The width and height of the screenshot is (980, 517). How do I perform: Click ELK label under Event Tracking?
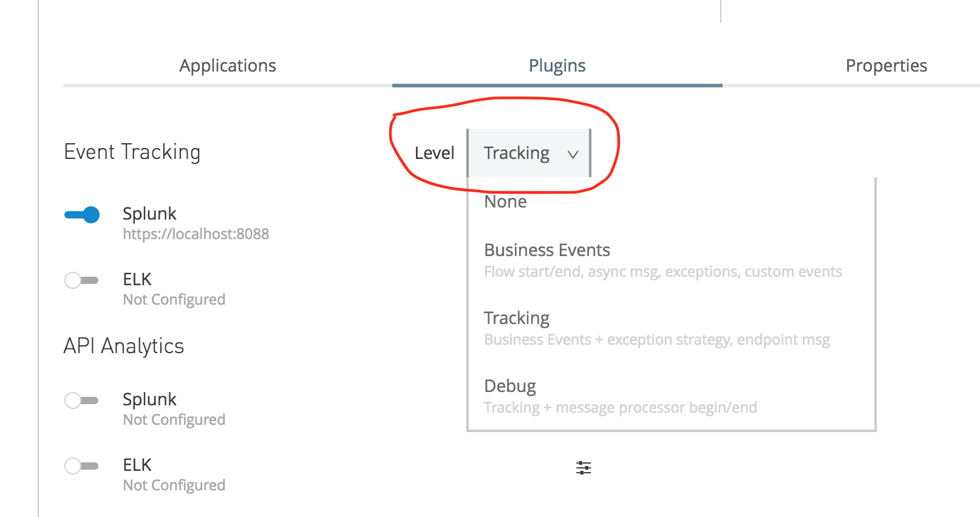(137, 279)
